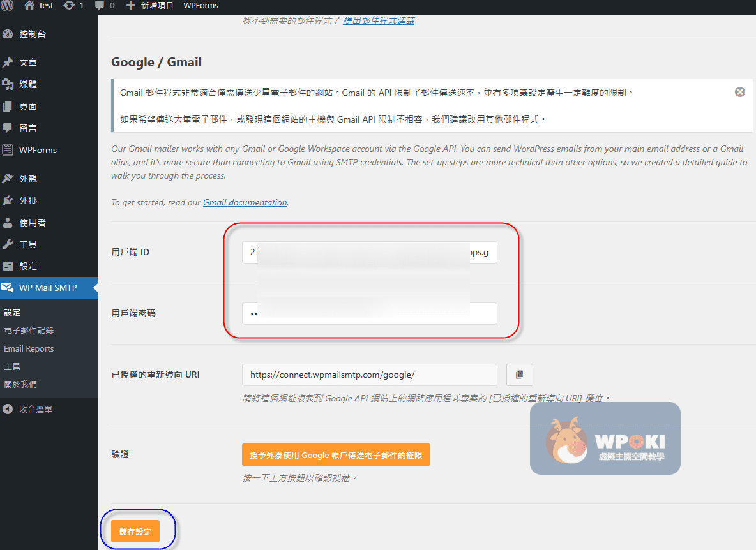The image size is (756, 550).
Task: Click the 設定 settings icon in sidebar
Action: click(8, 266)
